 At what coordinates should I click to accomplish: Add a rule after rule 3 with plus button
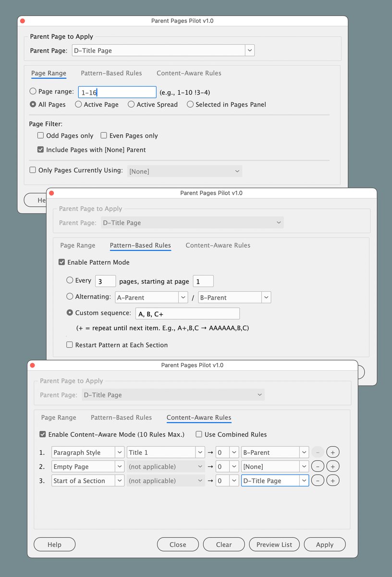coord(333,480)
